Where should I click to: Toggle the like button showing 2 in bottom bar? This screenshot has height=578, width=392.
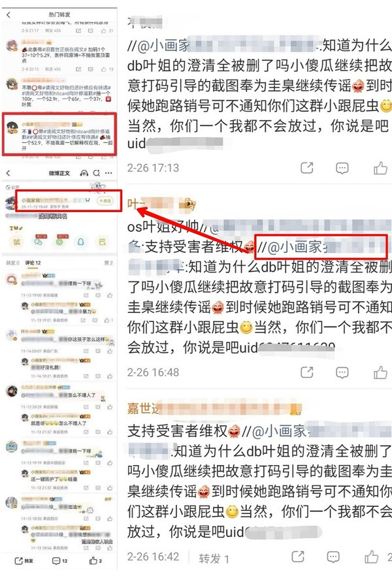coord(96,561)
